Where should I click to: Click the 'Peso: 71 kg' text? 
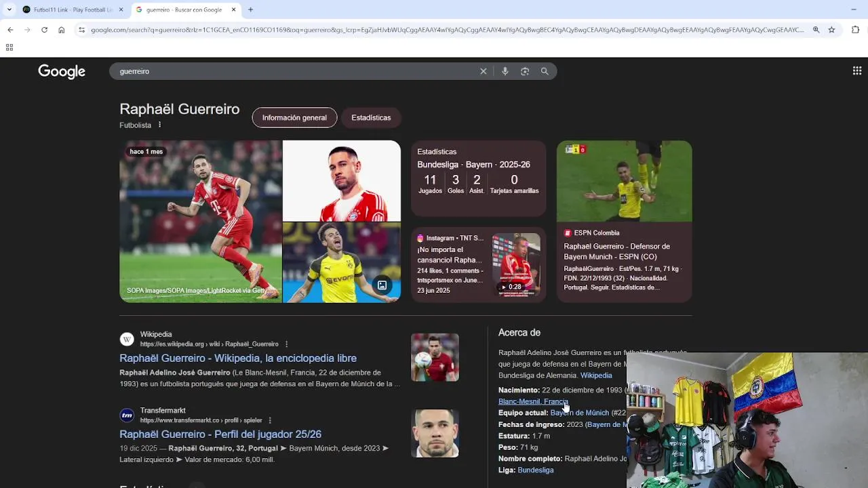point(518,447)
